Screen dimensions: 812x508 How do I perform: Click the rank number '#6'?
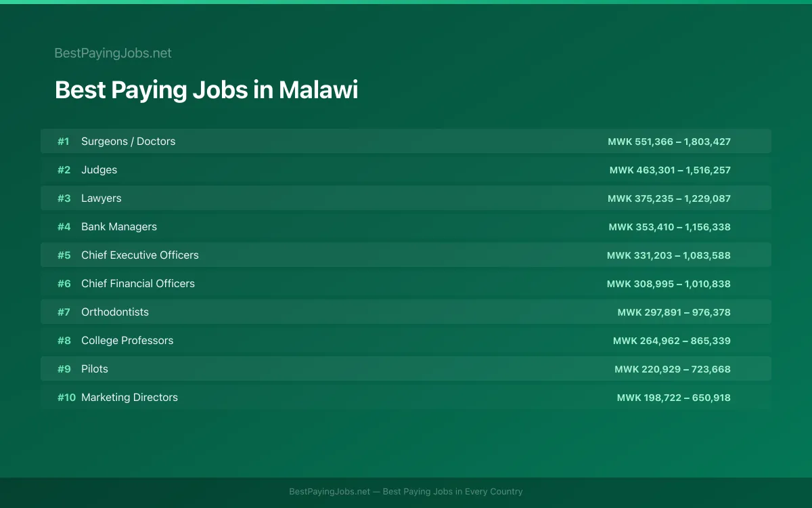[64, 284]
